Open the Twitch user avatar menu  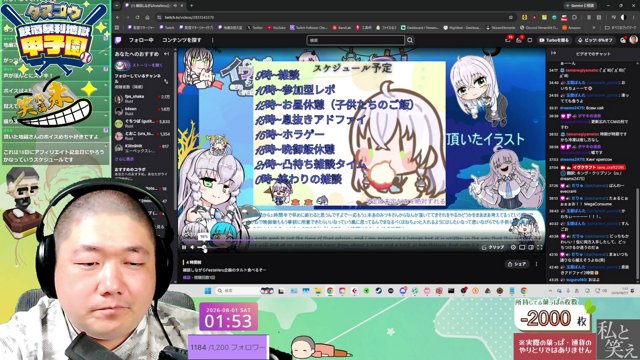pyautogui.click(x=633, y=40)
